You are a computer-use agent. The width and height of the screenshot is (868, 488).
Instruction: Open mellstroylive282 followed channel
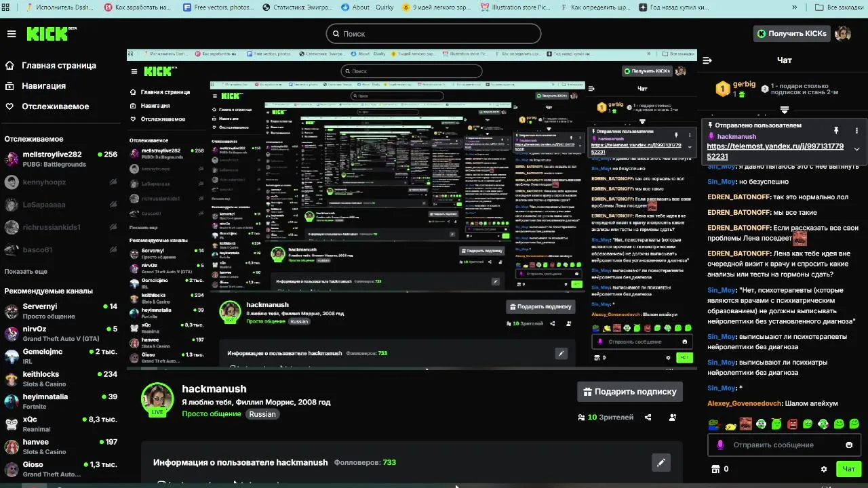61,159
